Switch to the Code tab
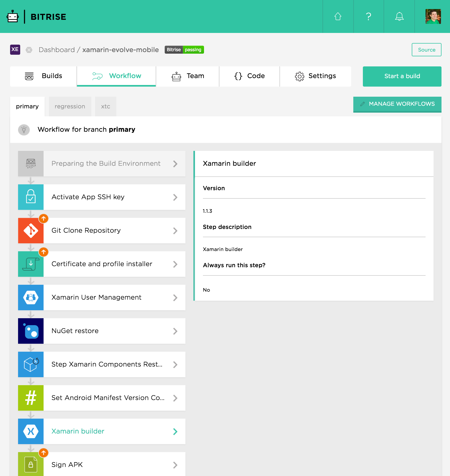 click(249, 76)
